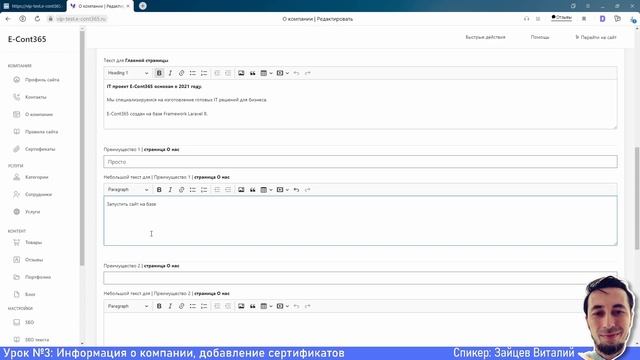Add block quote in Преимущество 2 editor
The height and width of the screenshot is (360, 640).
253,306
